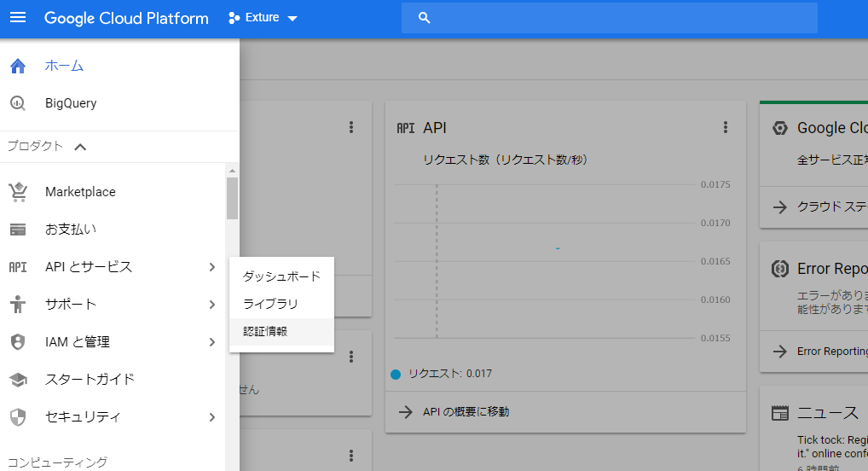Select IAM と管理 in the sidebar
The height and width of the screenshot is (471, 868).
coord(78,342)
